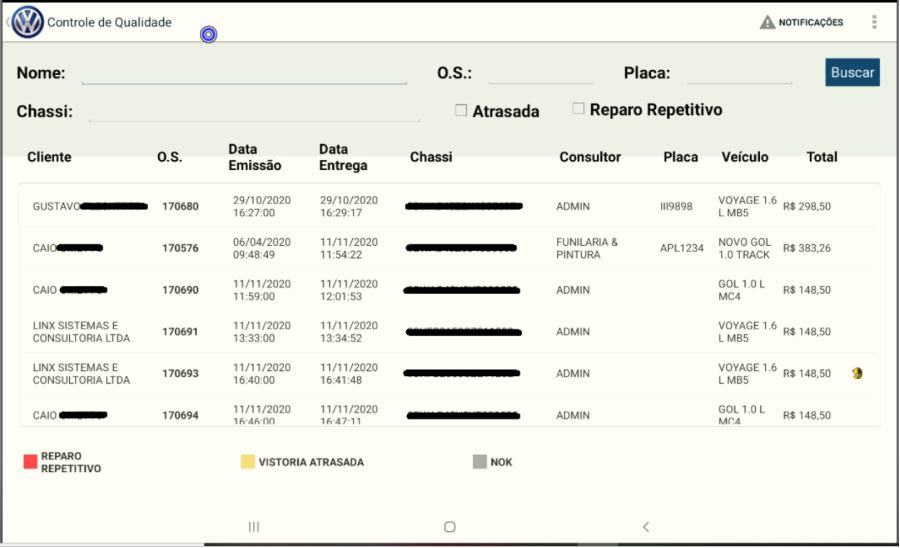Open the Notificações warning icon
This screenshot has height=548, width=900.
click(767, 22)
